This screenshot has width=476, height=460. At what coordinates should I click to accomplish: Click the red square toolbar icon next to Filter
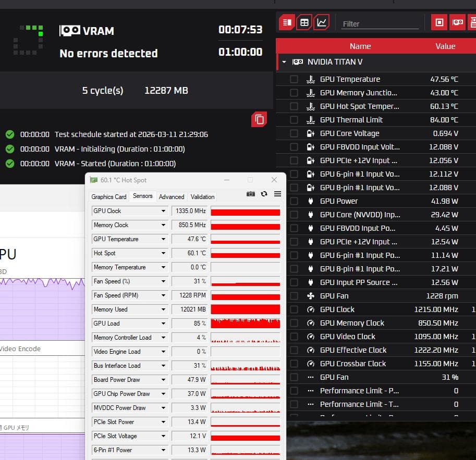[x=440, y=22]
